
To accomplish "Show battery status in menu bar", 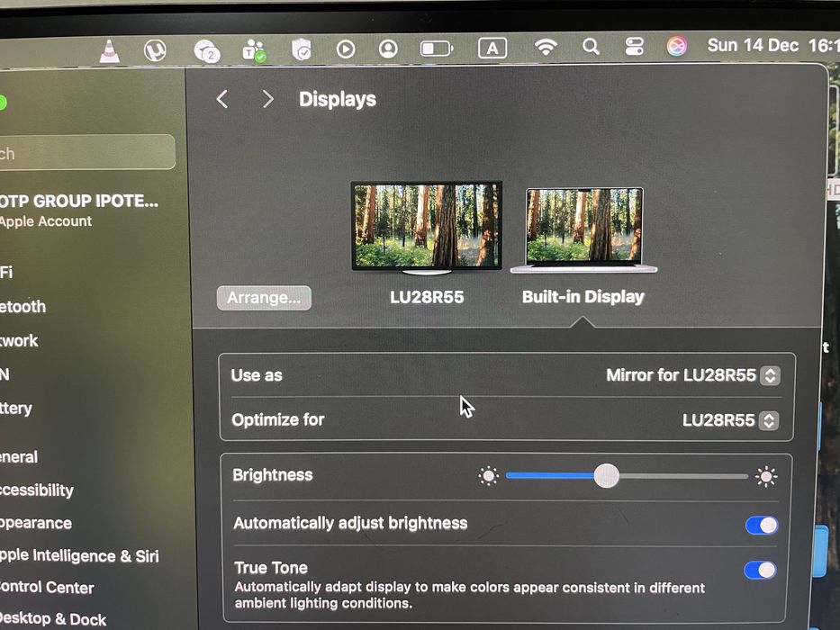I will click(x=436, y=49).
